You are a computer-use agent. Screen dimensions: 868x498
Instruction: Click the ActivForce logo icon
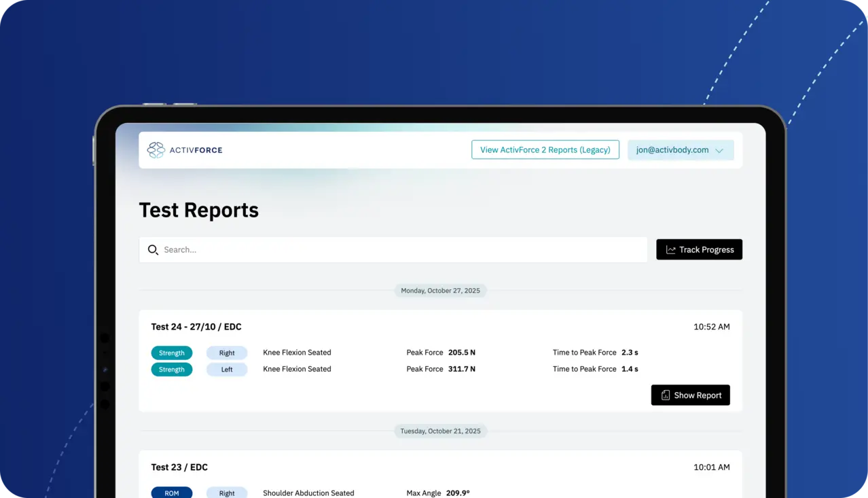click(x=156, y=150)
